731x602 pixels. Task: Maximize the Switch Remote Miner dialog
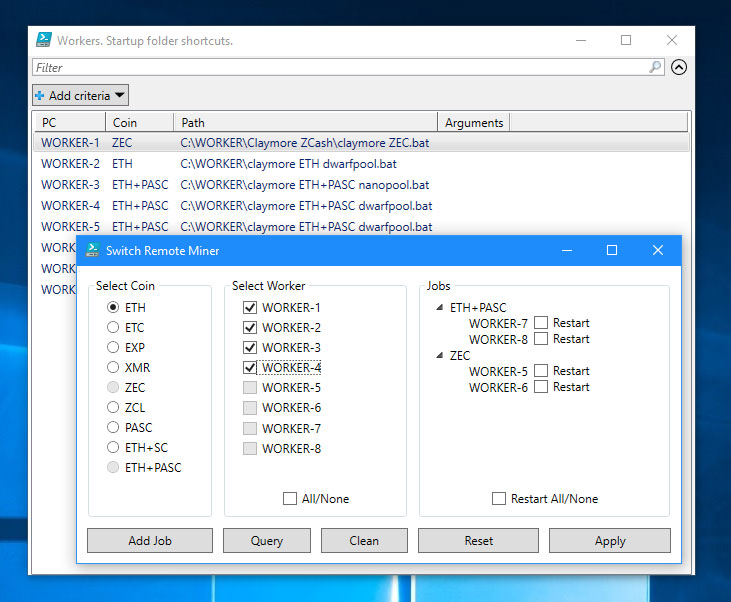612,250
